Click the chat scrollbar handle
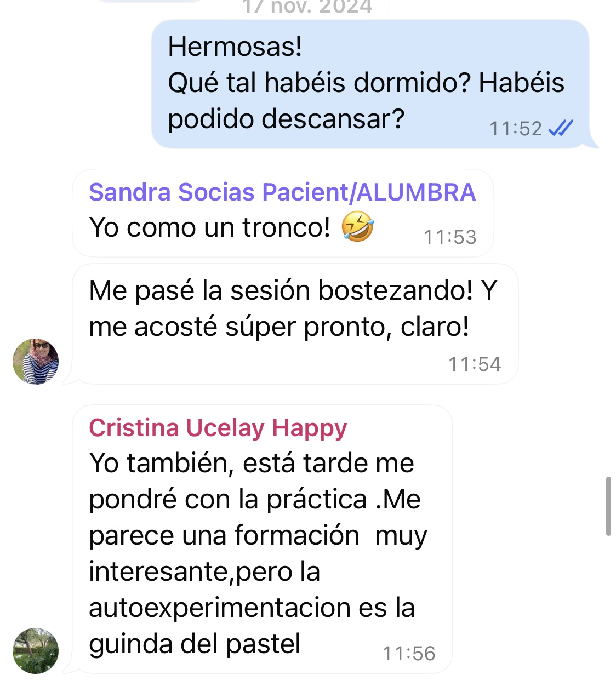The width and height of the screenshot is (616, 692). pyautogui.click(x=608, y=506)
